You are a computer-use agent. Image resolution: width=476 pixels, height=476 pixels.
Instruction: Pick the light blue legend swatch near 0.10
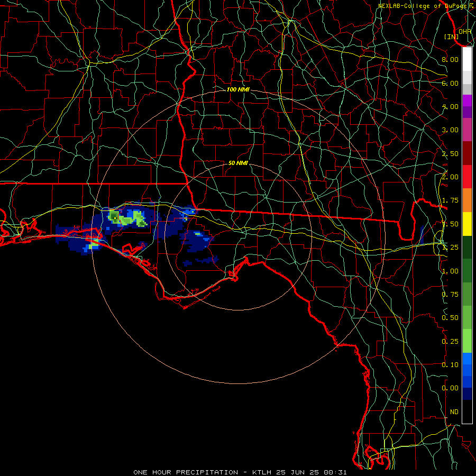pos(467,359)
